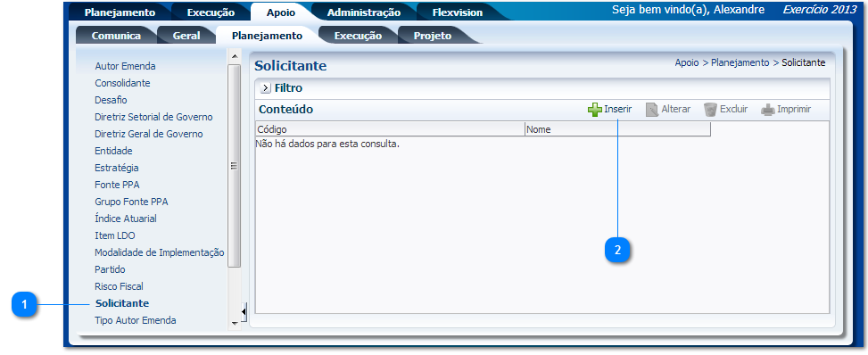Screen dimensions: 868x355
Task: Click the sidebar scroll up arrow
Action: click(234, 56)
